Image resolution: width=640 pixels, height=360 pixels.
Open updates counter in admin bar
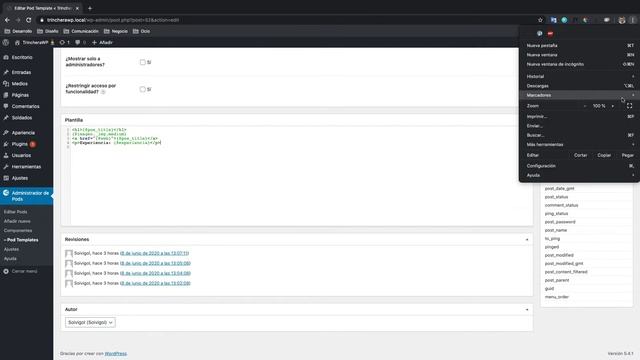point(64,42)
